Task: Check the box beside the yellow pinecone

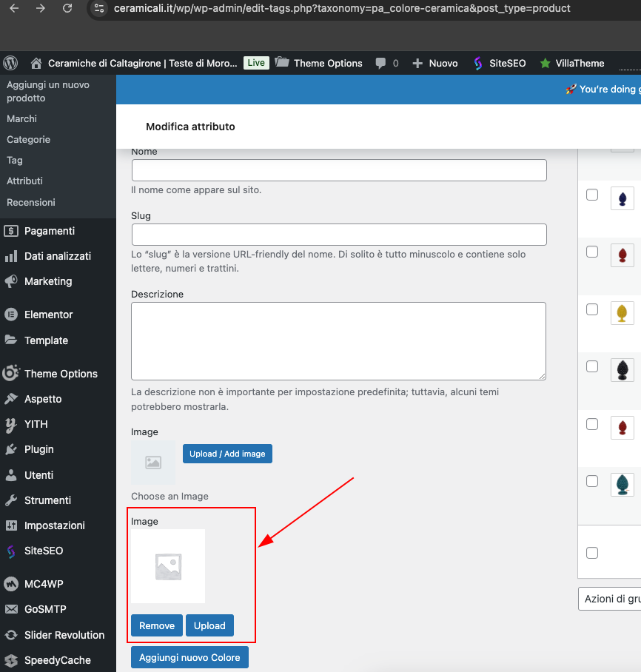Action: (592, 309)
